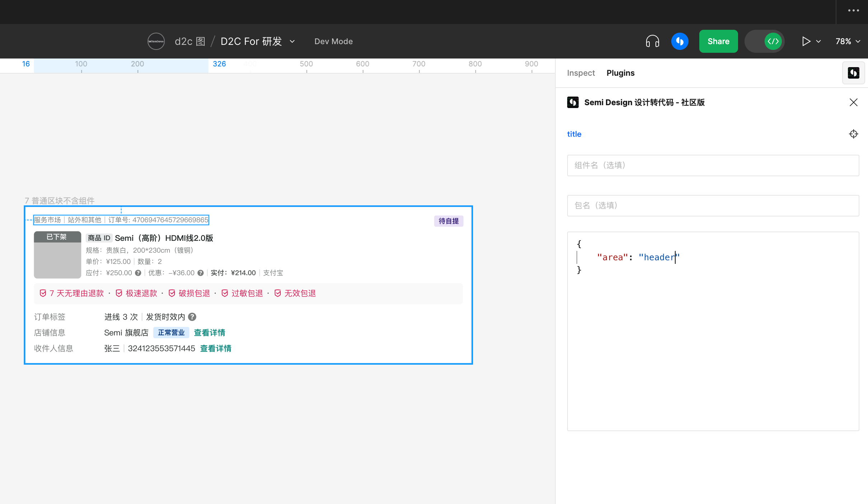Expand the D2C For 研发 file menu chevron

click(x=293, y=41)
